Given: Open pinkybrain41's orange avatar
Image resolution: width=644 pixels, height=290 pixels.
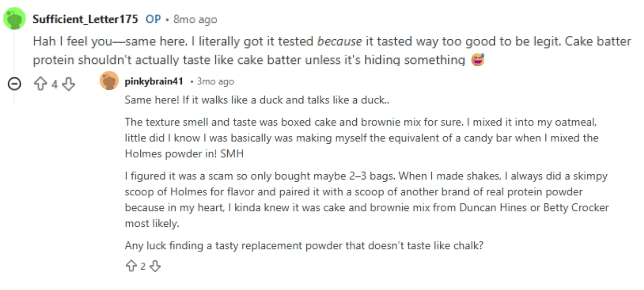Looking at the screenshot, I should point(109,81).
